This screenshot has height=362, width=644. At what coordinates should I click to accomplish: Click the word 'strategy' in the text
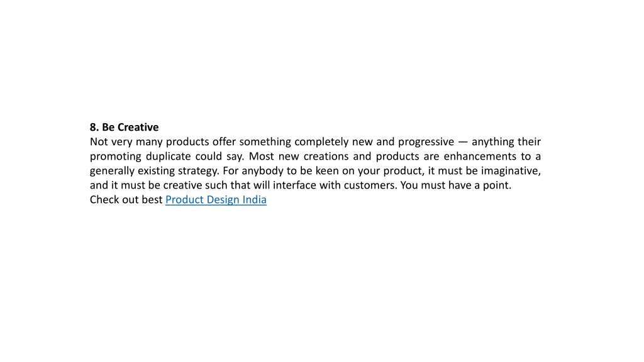point(197,171)
